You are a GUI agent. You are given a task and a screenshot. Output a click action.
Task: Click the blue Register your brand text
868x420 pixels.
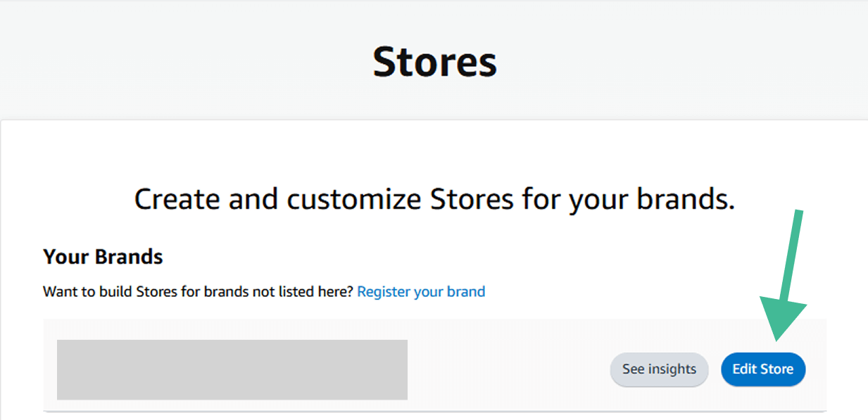(421, 291)
